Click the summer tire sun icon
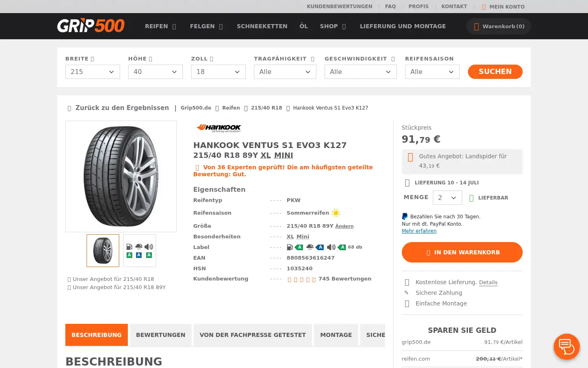The image size is (588, 368). coord(336,213)
